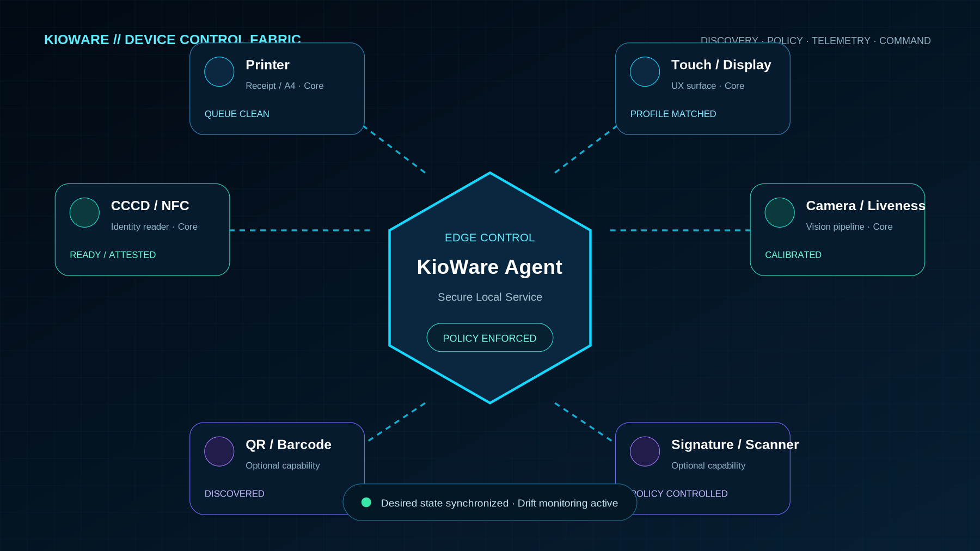Click the EDGE CONTROL label
The width and height of the screenshot is (980, 551).
[489, 238]
